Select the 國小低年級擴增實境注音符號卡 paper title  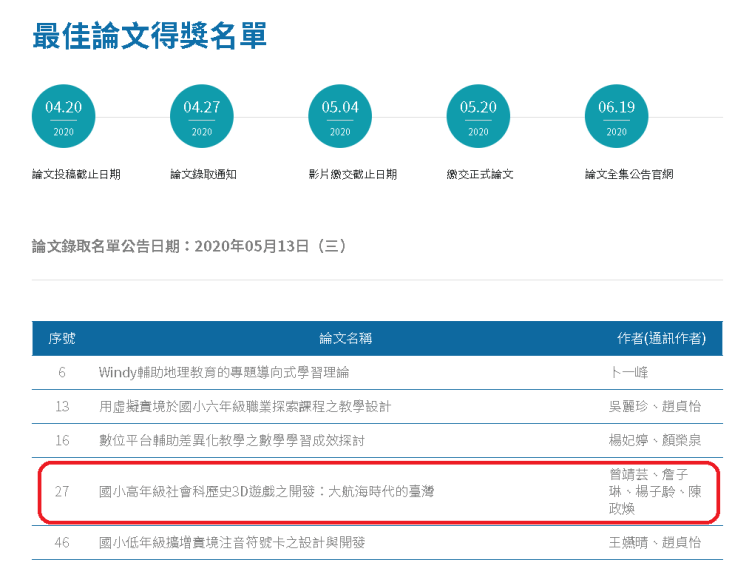[x=232, y=543]
